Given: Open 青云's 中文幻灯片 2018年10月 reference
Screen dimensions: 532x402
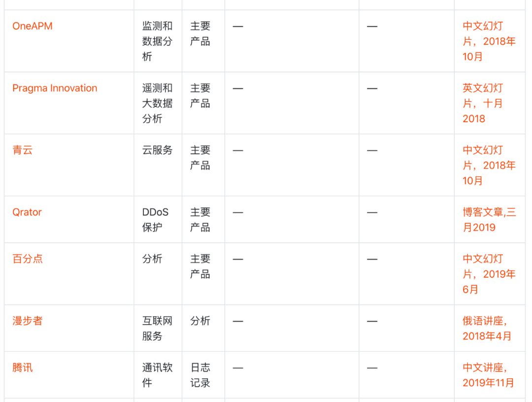Looking at the screenshot, I should tap(489, 166).
